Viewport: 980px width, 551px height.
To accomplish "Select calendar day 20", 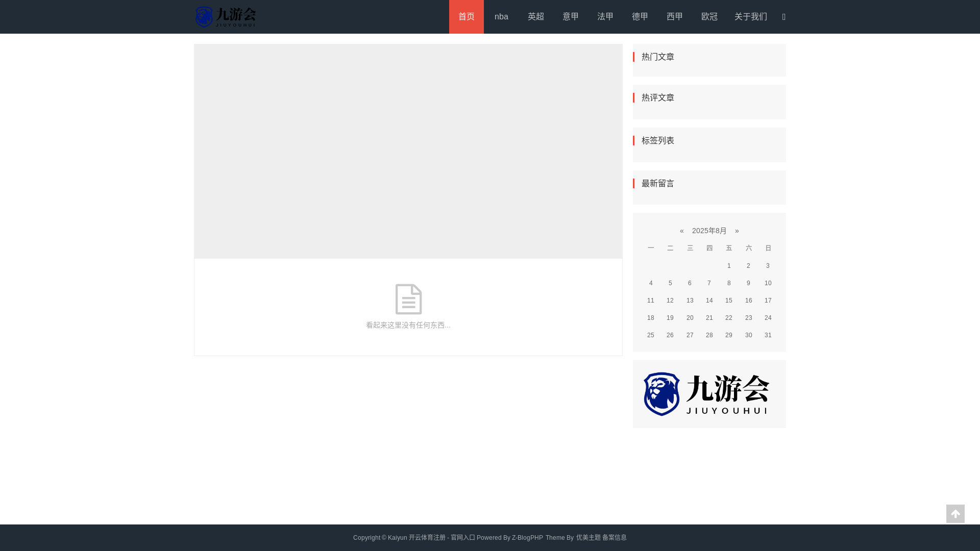I will coord(690,318).
